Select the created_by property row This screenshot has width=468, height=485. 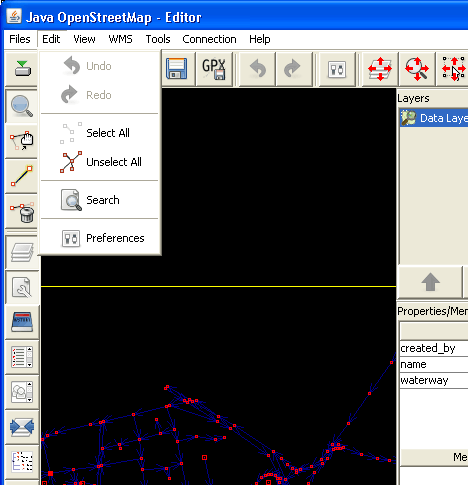[434, 348]
